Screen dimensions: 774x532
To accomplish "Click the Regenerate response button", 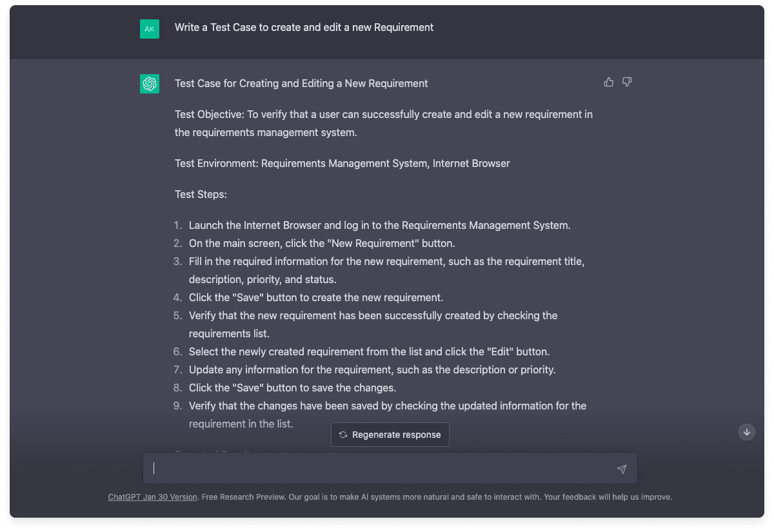I will (x=390, y=435).
